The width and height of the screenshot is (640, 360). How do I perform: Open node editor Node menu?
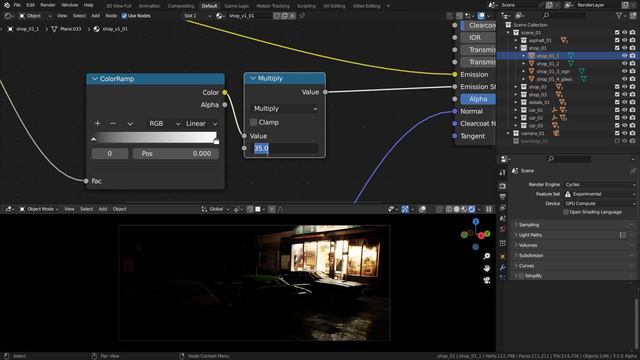coord(111,16)
